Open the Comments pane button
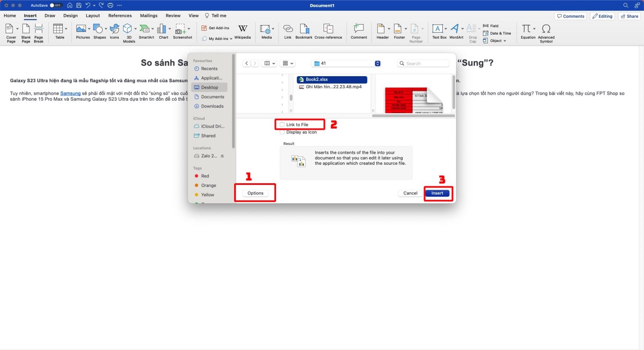This screenshot has width=644, height=350. (x=571, y=16)
